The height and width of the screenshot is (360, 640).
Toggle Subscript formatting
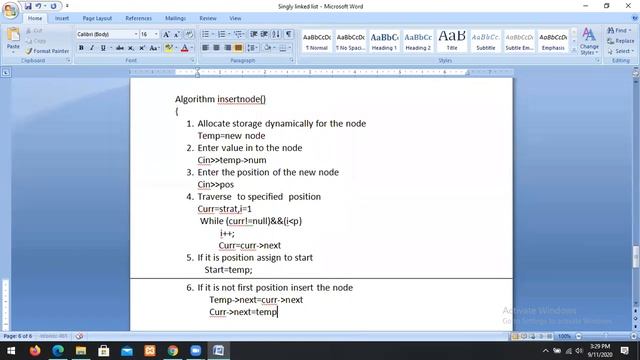point(131,48)
